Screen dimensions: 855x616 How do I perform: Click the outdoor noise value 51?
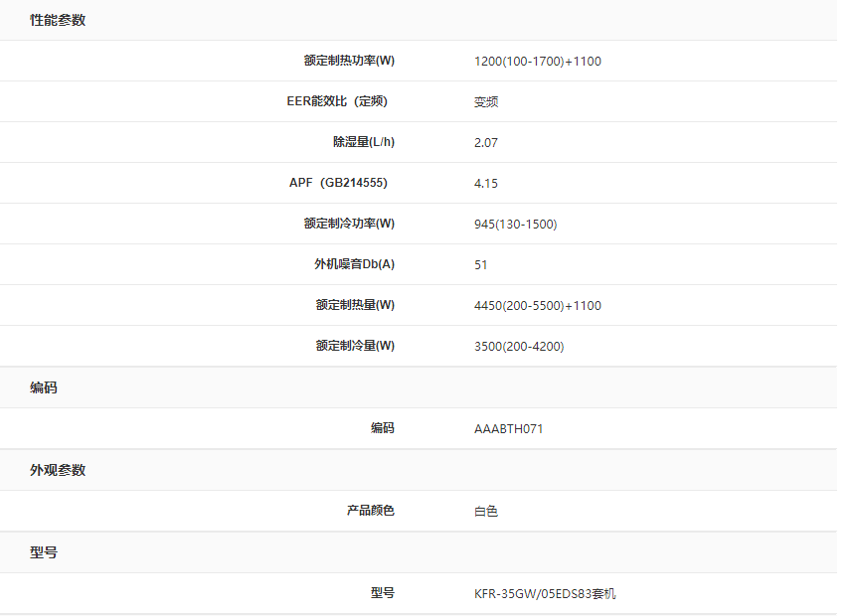coord(481,265)
